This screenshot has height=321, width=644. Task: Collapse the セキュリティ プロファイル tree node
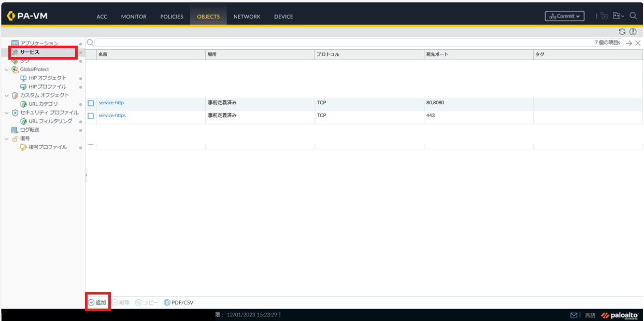(6, 113)
